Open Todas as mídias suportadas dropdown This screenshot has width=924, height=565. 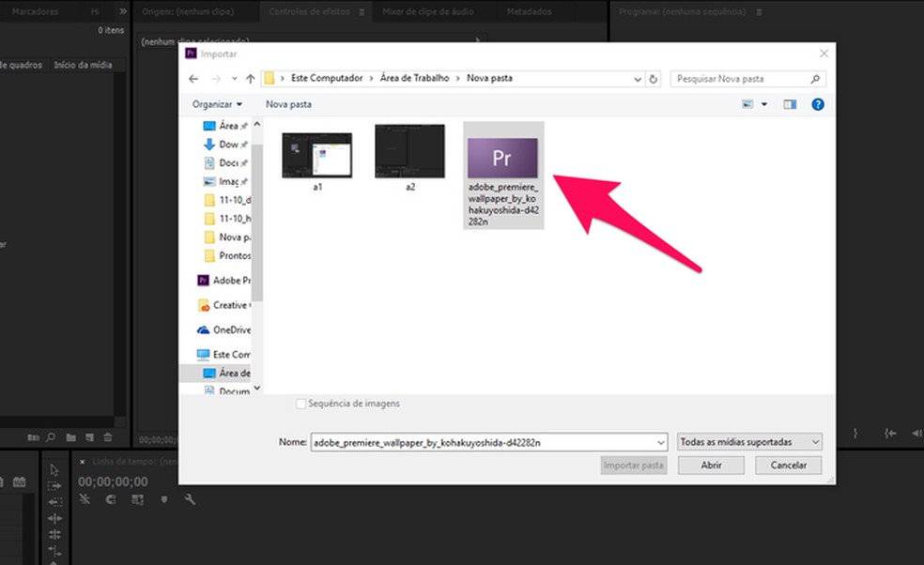pyautogui.click(x=749, y=442)
